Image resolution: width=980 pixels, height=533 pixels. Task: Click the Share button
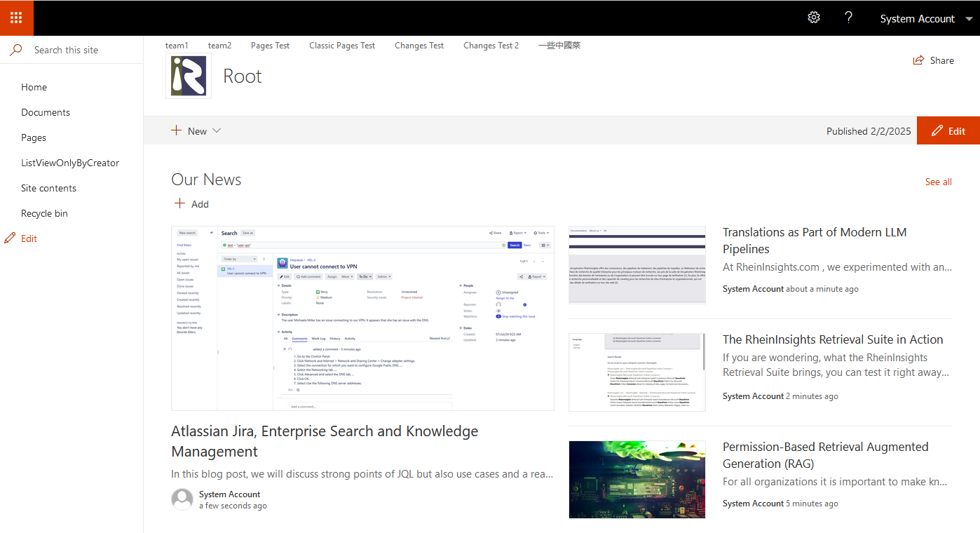(933, 60)
